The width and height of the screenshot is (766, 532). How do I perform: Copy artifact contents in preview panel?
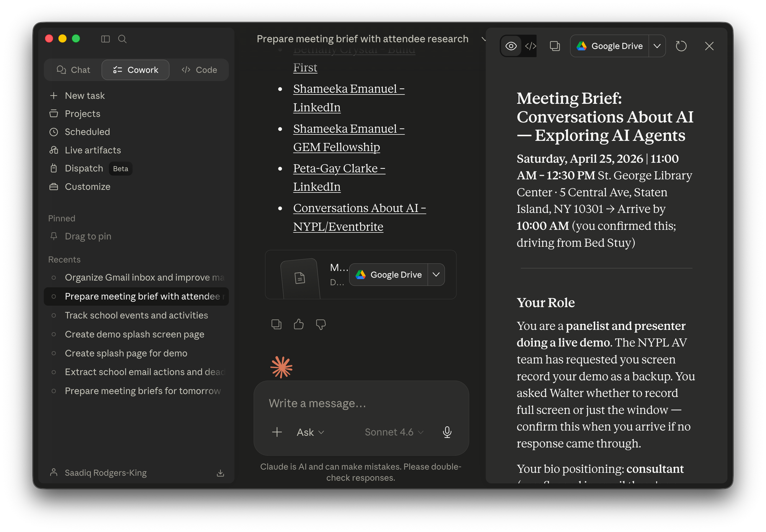[555, 46]
